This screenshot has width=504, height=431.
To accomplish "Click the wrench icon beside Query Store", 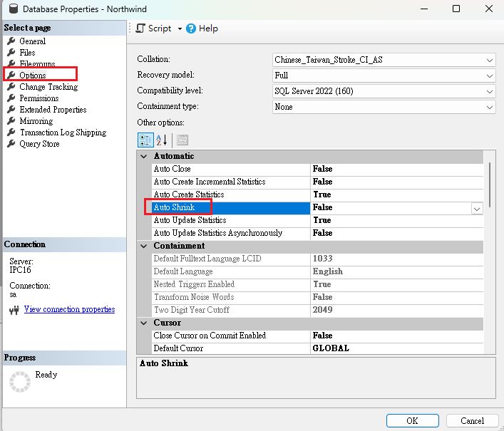I will coord(11,144).
